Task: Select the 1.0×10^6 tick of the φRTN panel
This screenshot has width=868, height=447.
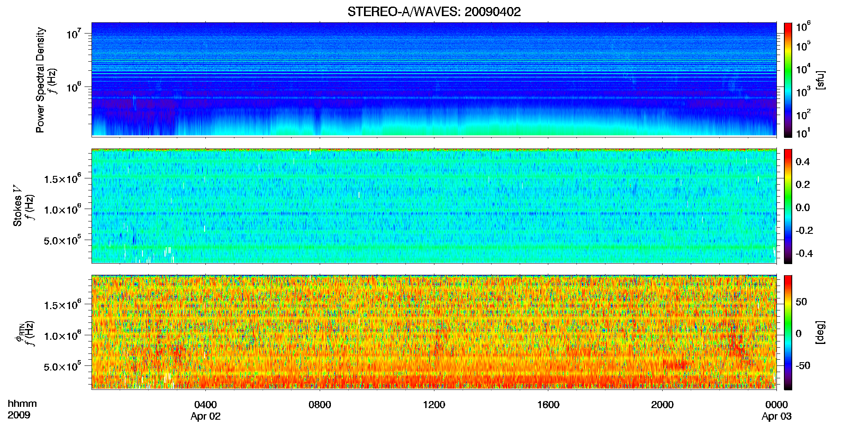Action: tap(63, 336)
